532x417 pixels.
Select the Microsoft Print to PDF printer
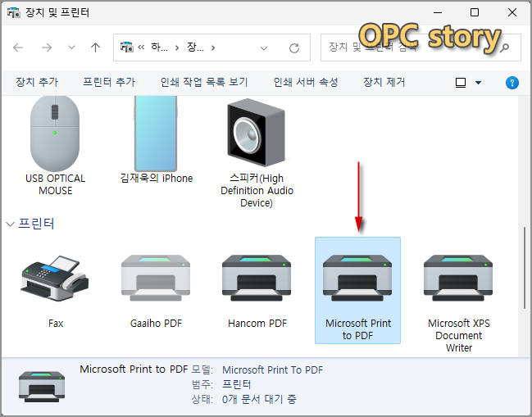pyautogui.click(x=357, y=290)
